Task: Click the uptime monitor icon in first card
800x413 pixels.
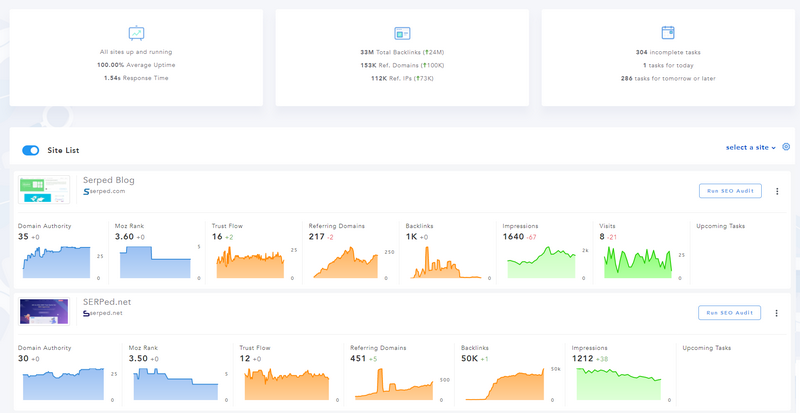Action: click(x=136, y=33)
